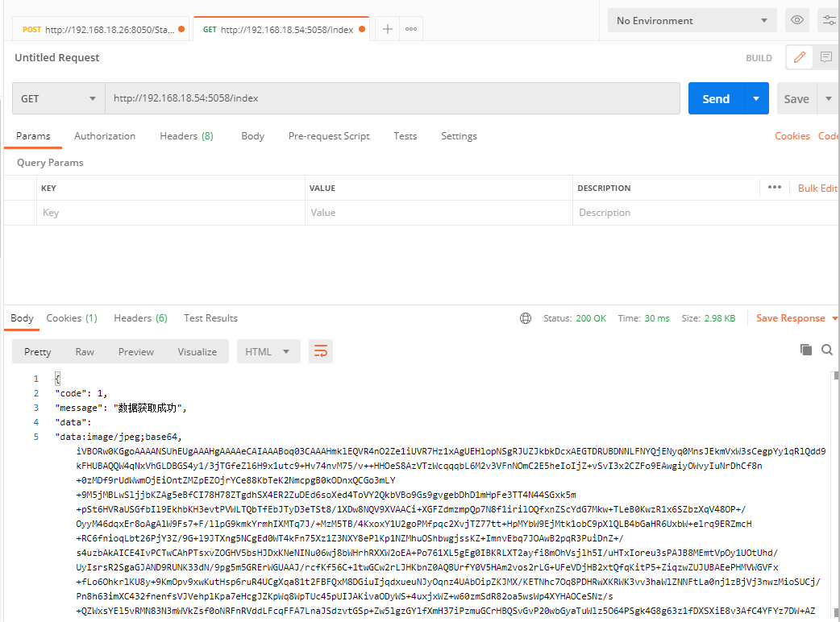Open the comments icon beside the pencil
The image size is (840, 622).
point(825,57)
